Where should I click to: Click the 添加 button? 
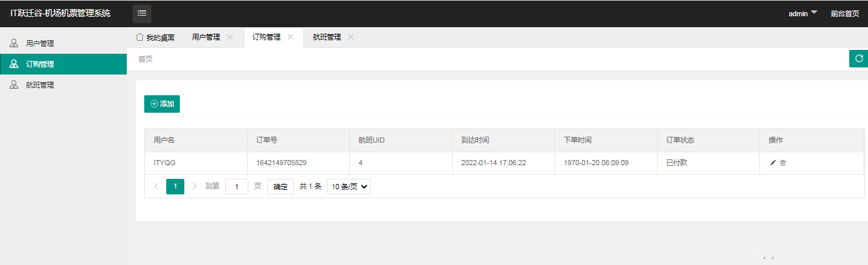point(162,104)
